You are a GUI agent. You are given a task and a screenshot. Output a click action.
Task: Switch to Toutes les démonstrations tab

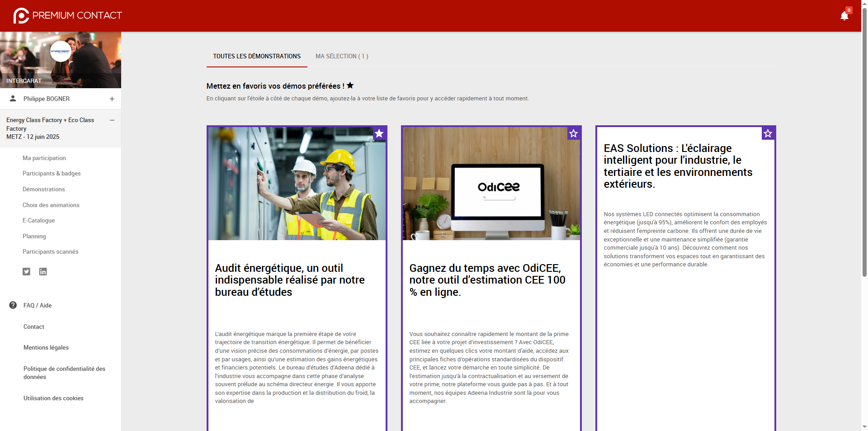coord(257,57)
